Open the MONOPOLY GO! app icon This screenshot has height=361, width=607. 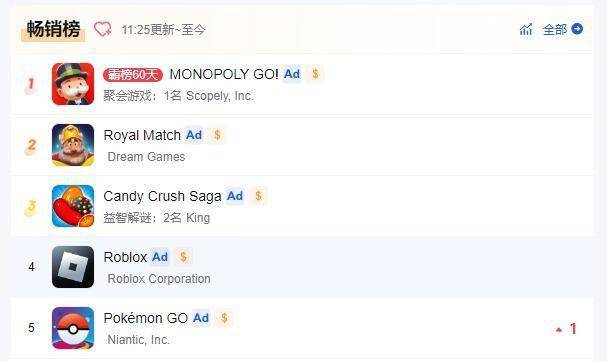(x=73, y=84)
